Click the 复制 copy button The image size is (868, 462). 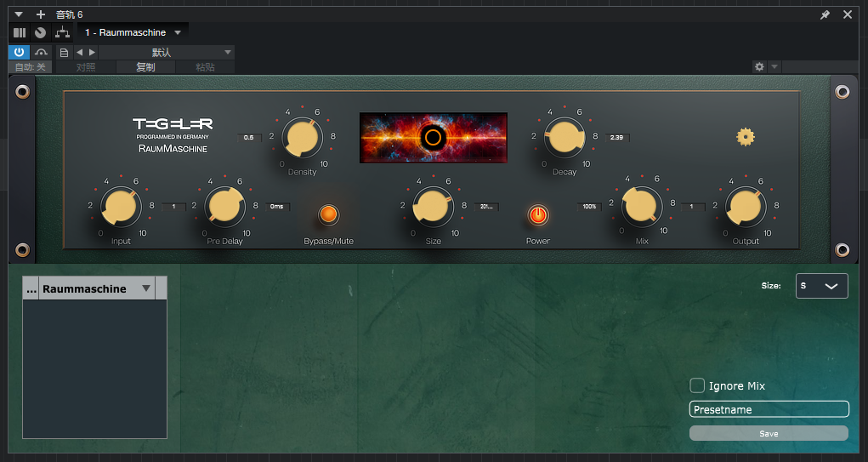point(145,67)
